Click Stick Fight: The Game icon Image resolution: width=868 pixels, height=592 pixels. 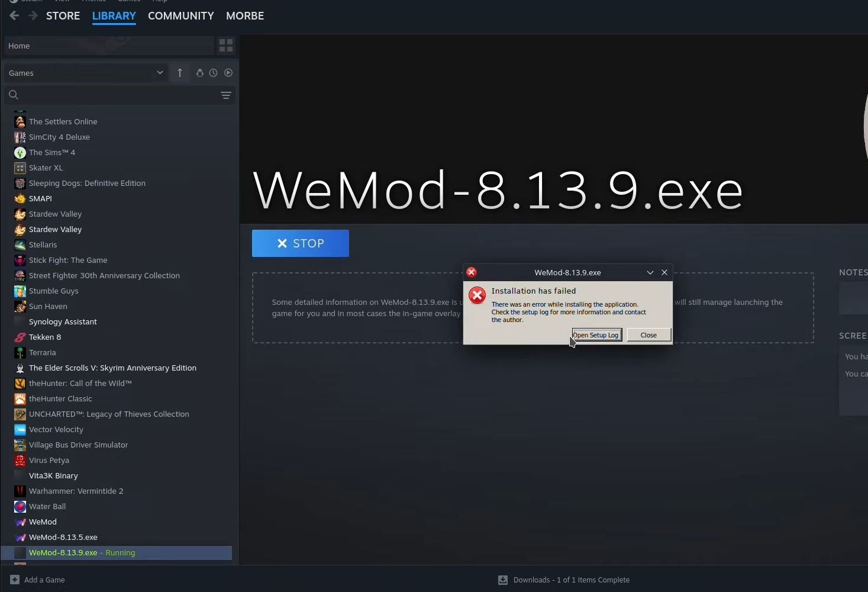20,260
